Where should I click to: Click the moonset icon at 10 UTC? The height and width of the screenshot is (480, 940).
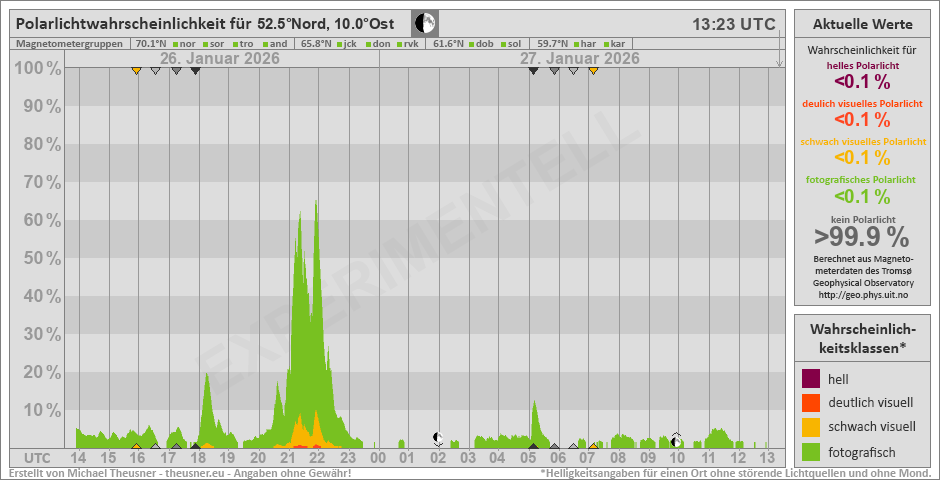coord(676,438)
